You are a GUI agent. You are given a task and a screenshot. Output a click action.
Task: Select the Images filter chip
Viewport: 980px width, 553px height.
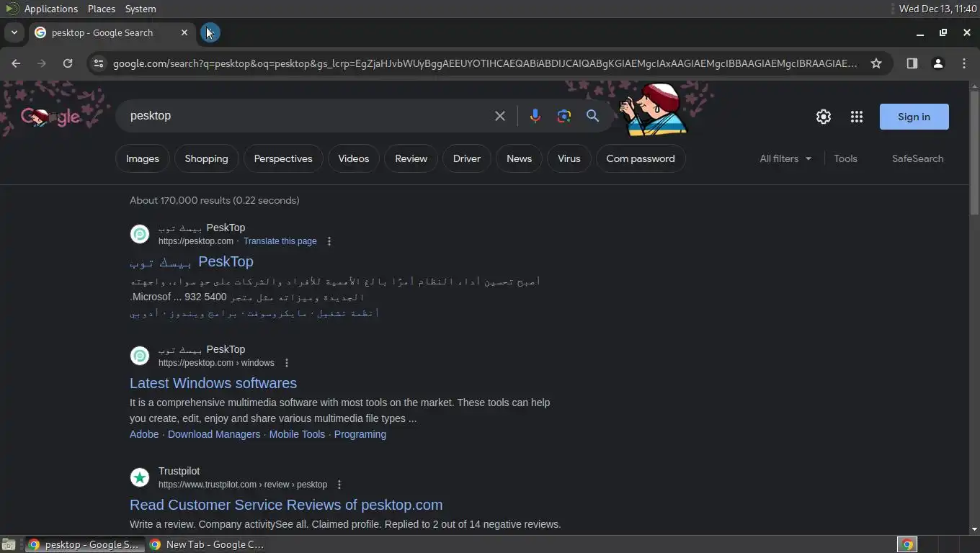pos(143,158)
